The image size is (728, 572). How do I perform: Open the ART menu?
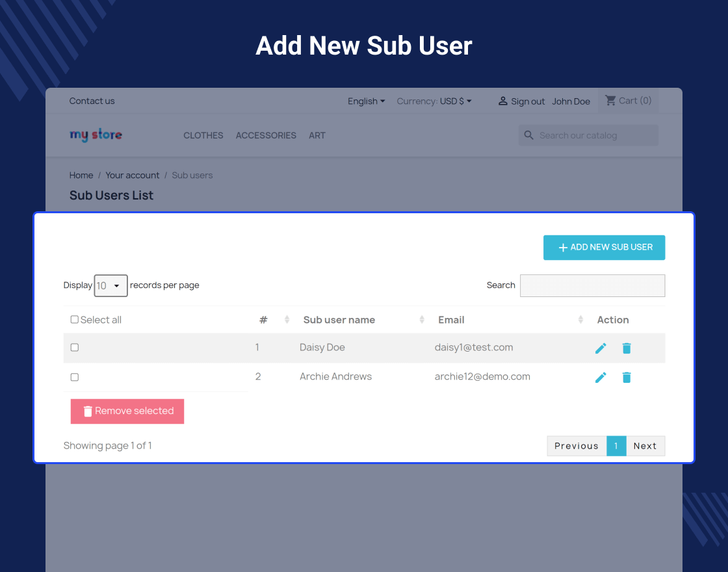click(x=317, y=136)
